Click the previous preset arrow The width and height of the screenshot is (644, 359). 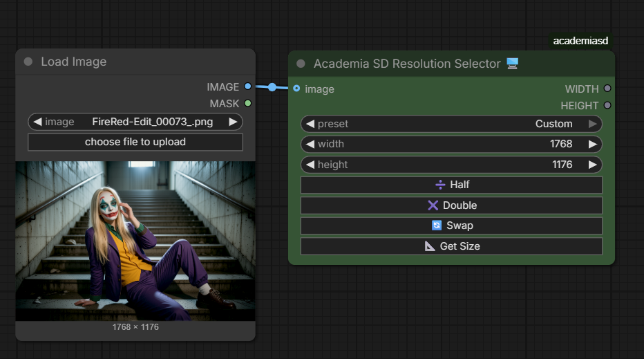click(310, 124)
